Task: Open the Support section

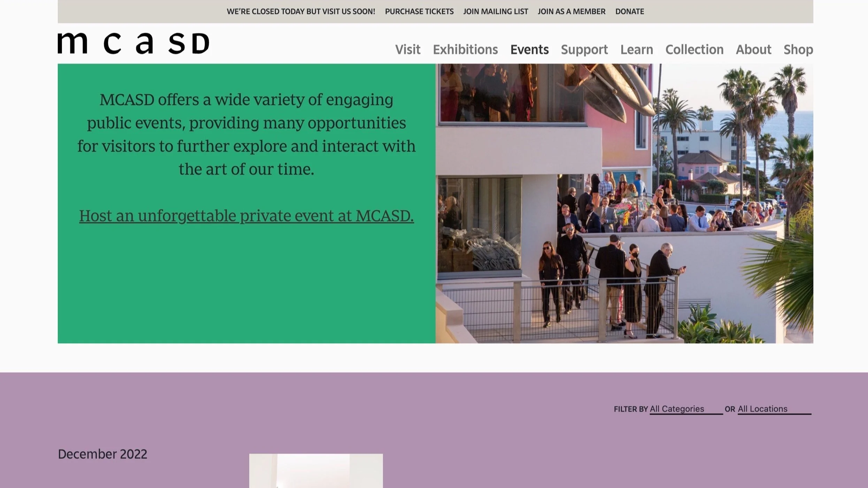Action: click(584, 49)
